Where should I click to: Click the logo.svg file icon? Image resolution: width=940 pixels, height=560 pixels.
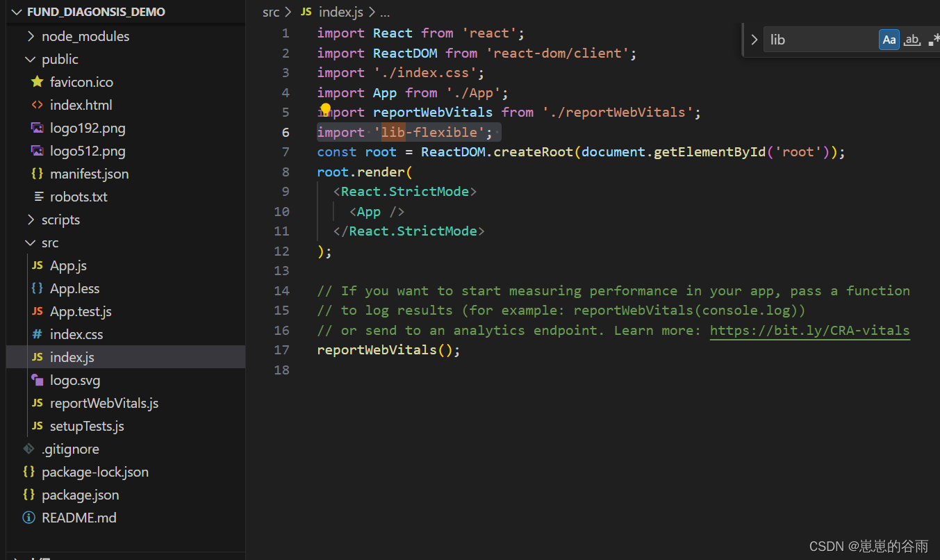(37, 380)
